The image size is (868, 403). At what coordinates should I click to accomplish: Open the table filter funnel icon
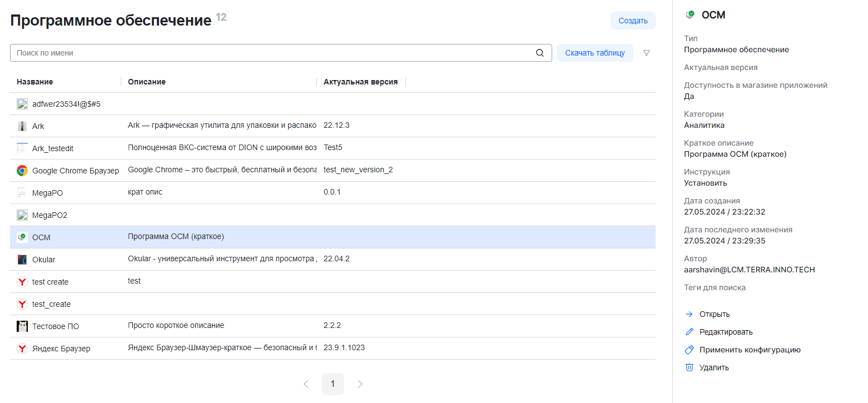point(646,53)
